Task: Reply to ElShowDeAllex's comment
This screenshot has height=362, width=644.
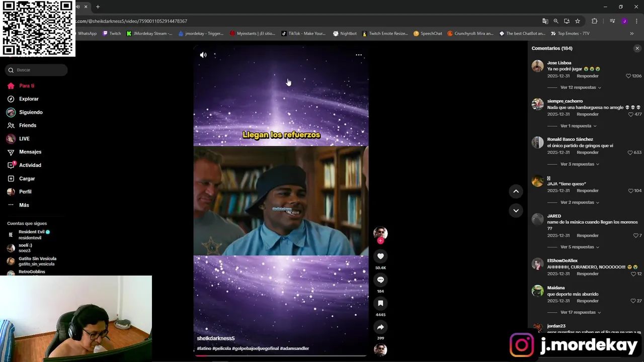Action: (588, 274)
